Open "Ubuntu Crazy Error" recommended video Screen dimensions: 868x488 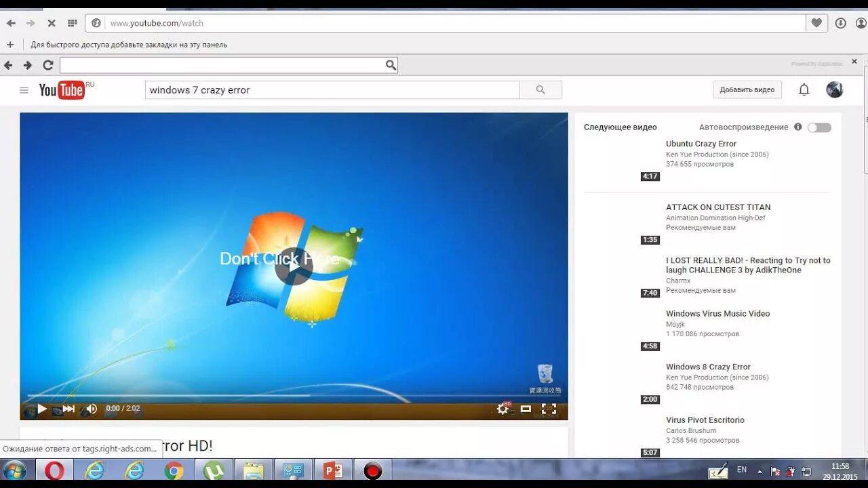pyautogui.click(x=701, y=144)
